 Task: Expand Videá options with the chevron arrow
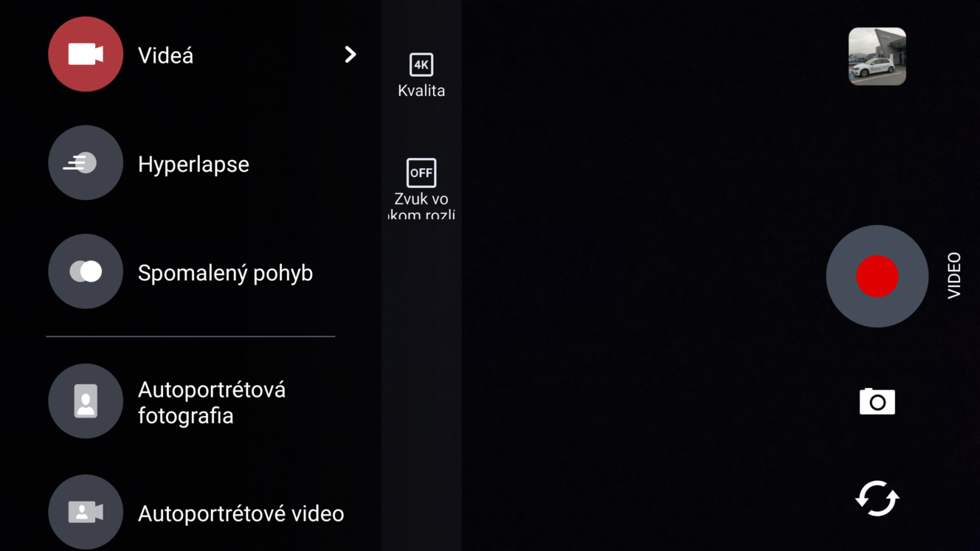(x=351, y=55)
